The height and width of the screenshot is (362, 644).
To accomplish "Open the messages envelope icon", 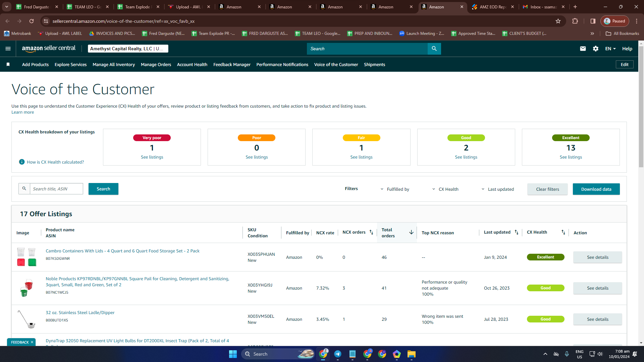I will pyautogui.click(x=583, y=49).
